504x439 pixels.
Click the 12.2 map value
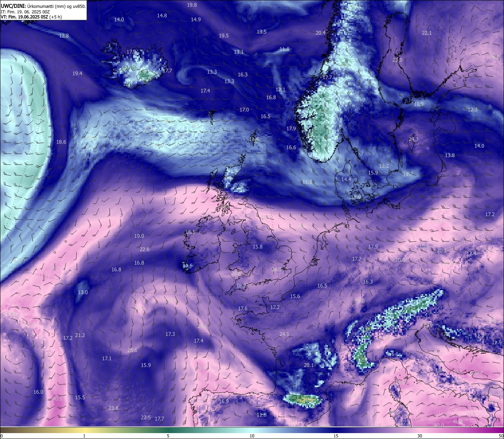pyautogui.click(x=384, y=166)
